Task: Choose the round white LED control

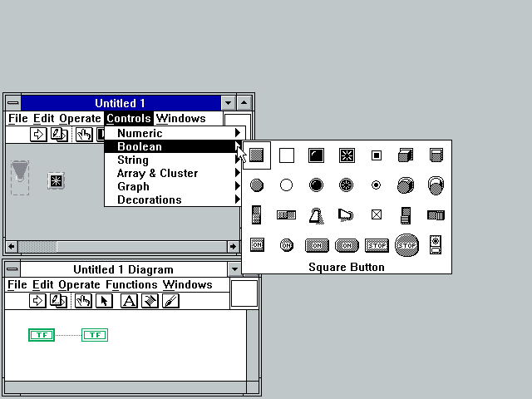Action: (x=287, y=185)
